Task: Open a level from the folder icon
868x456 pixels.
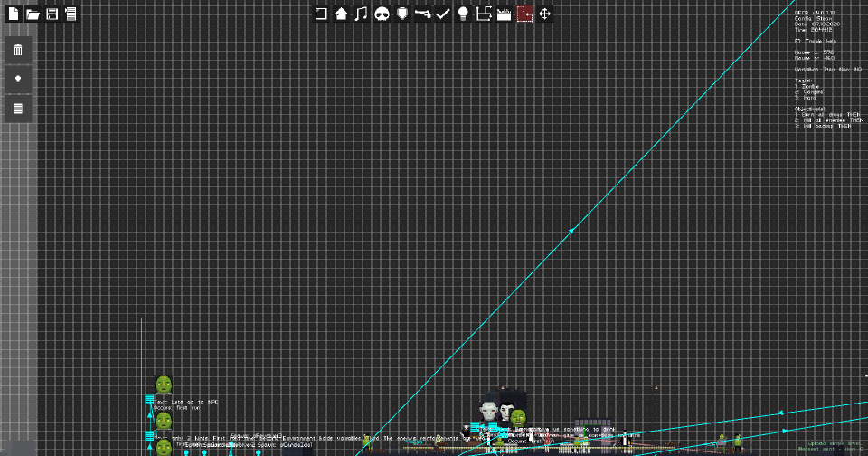Action: click(x=33, y=14)
